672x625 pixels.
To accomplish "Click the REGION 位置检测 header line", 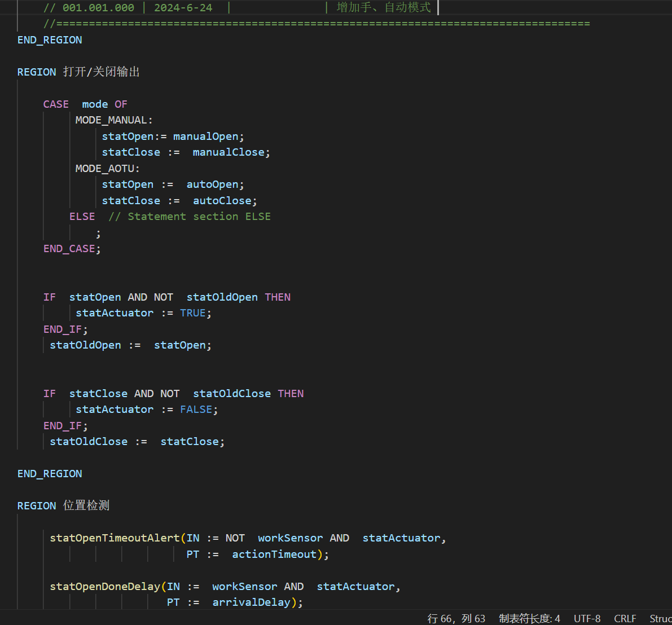I will pos(63,506).
